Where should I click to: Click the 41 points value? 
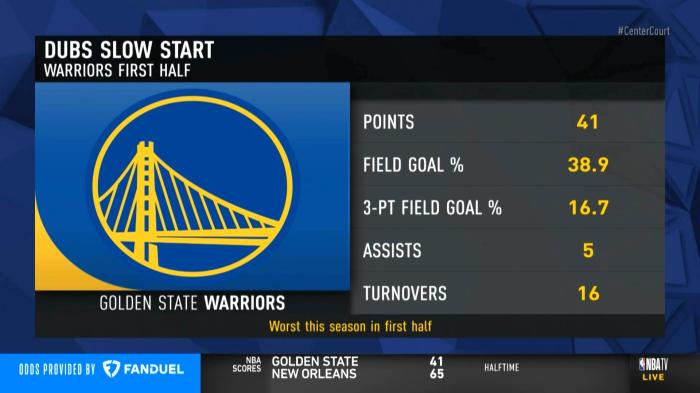(587, 122)
